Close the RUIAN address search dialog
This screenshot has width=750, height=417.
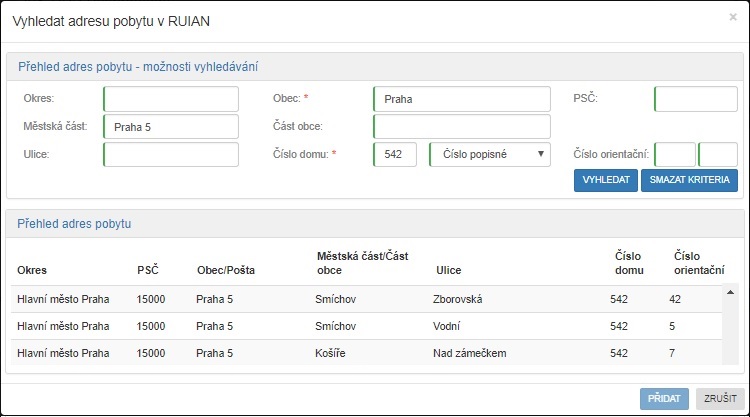pos(732,17)
